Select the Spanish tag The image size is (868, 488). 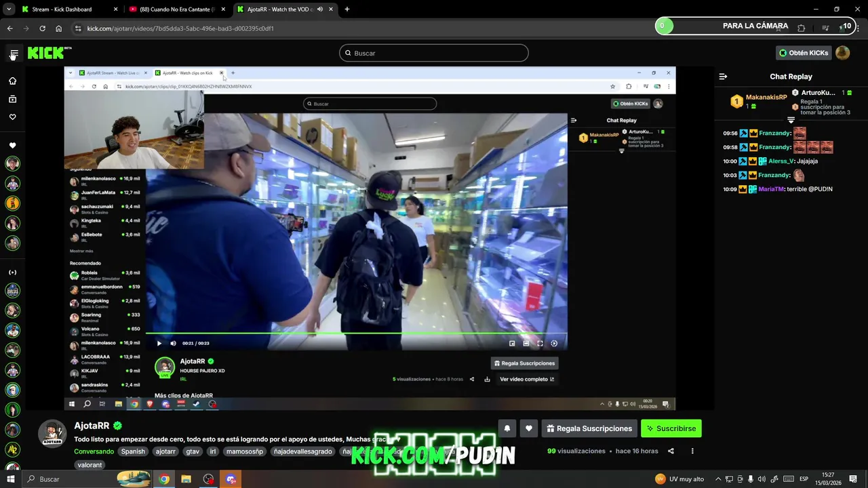tap(133, 451)
